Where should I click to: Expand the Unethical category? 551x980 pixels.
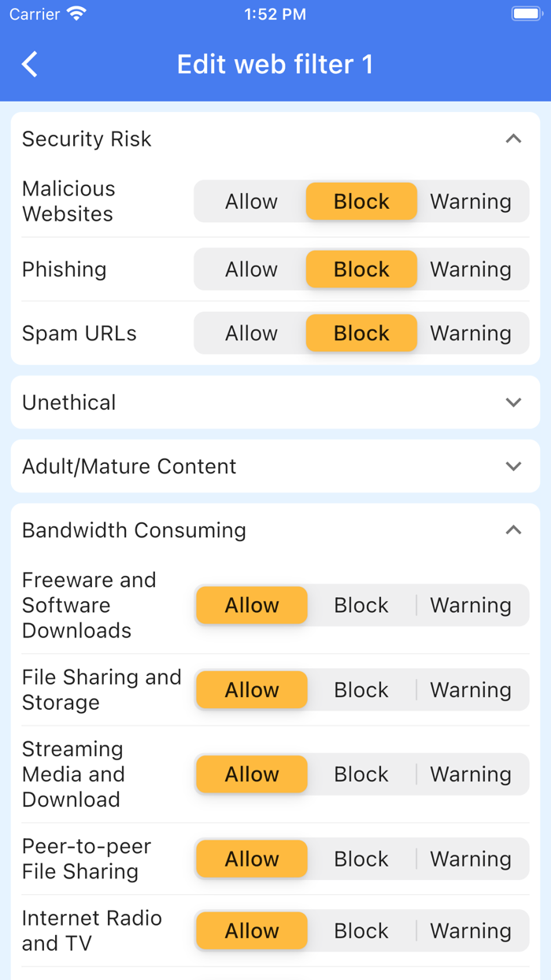coord(514,402)
